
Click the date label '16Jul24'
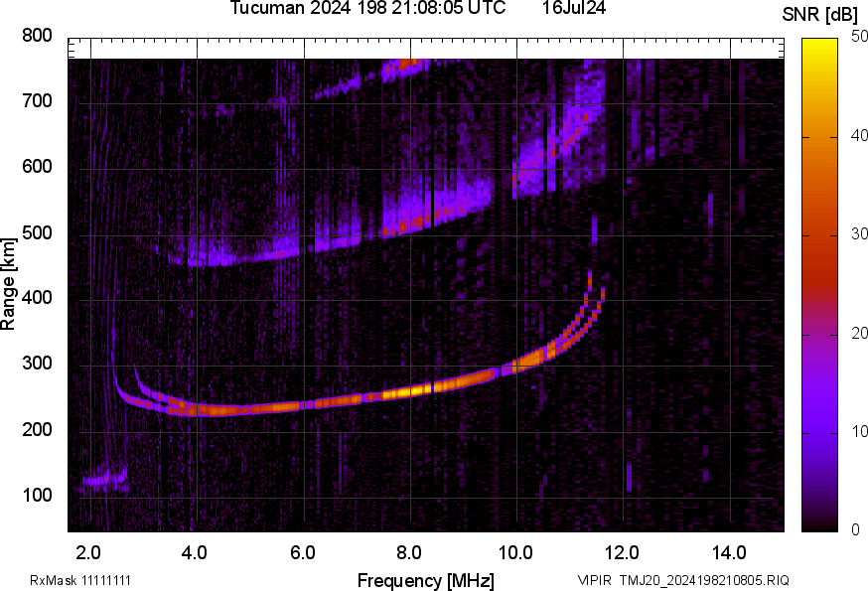coord(573,8)
